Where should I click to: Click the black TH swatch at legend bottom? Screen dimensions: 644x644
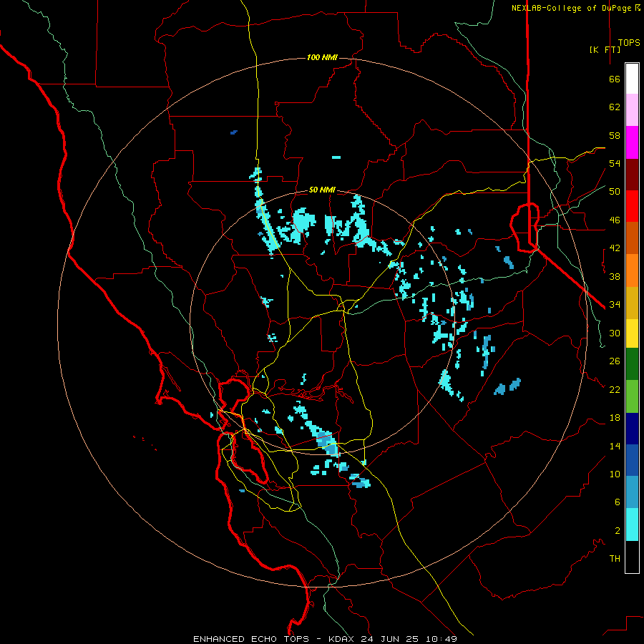(x=632, y=557)
